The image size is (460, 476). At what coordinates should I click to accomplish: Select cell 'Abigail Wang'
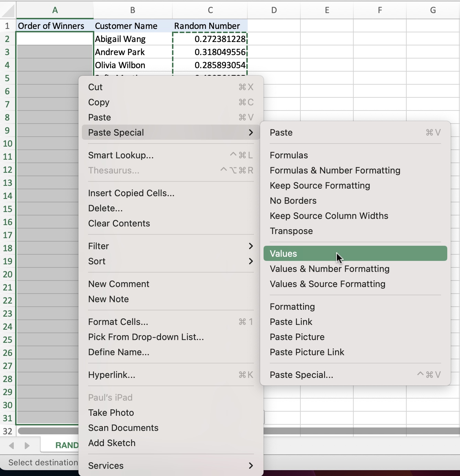(133, 39)
